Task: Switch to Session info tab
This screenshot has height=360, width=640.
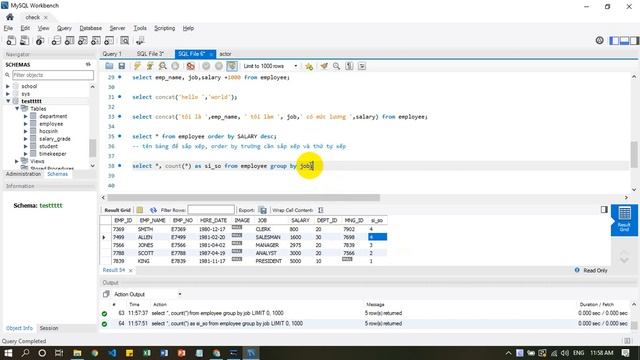Action: pyautogui.click(x=49, y=328)
